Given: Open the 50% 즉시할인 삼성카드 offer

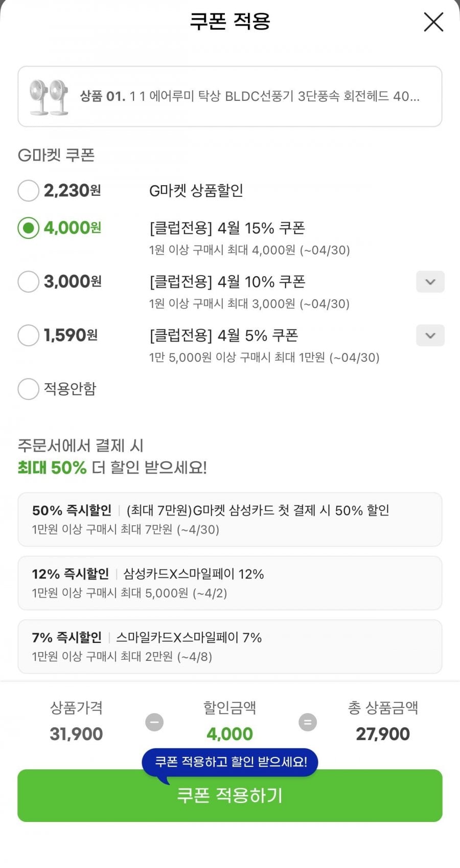Looking at the screenshot, I should point(229,519).
